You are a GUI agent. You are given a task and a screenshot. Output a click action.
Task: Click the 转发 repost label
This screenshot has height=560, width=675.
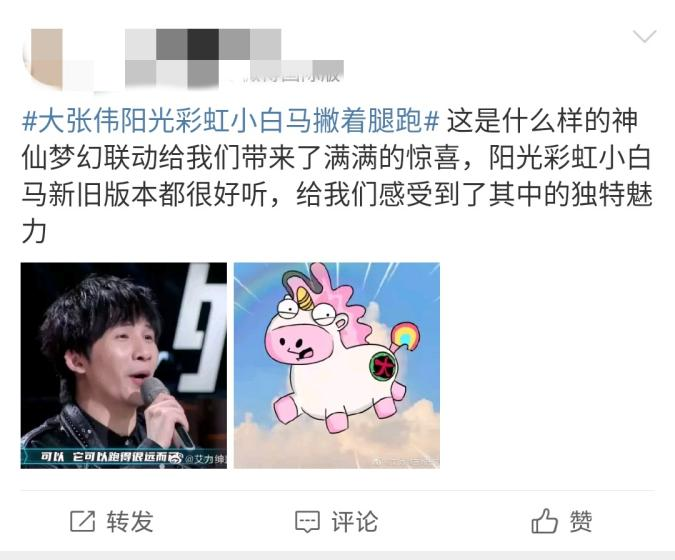click(x=130, y=522)
